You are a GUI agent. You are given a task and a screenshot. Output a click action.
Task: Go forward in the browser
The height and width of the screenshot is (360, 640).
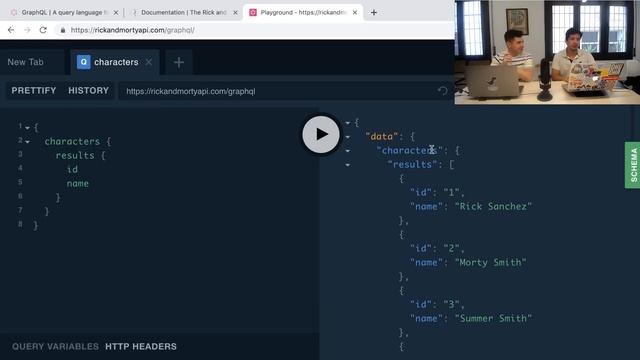click(x=27, y=30)
